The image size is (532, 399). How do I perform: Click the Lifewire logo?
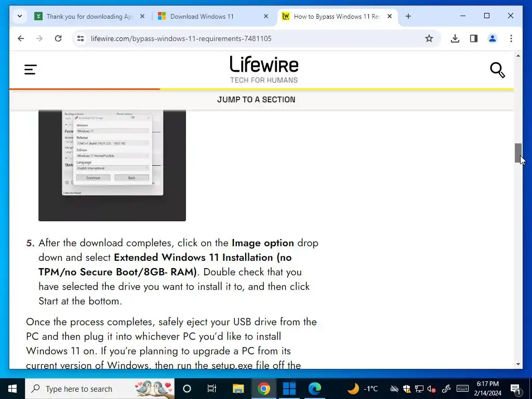click(264, 70)
